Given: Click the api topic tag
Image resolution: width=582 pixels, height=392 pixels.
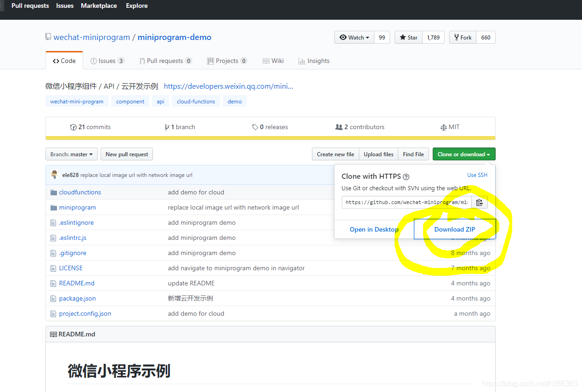Looking at the screenshot, I should tap(160, 102).
